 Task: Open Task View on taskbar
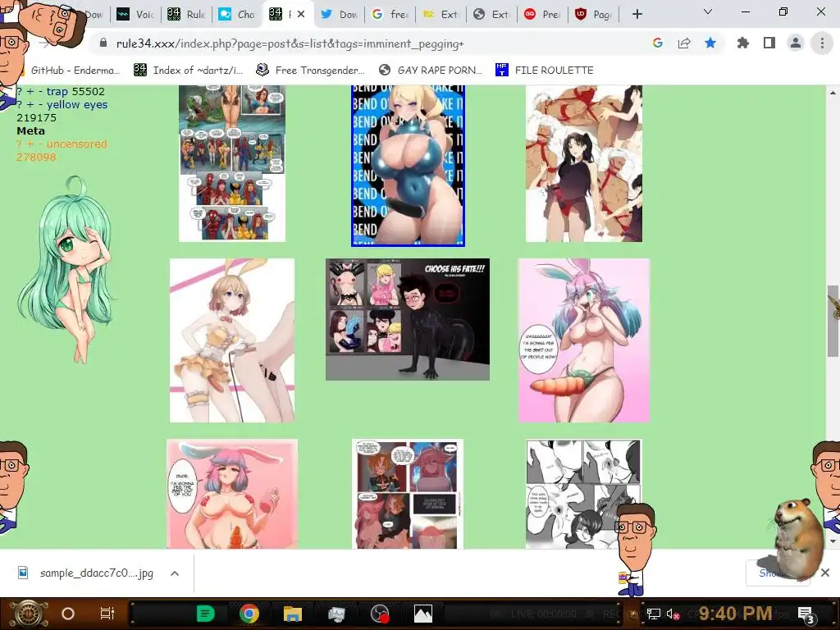pos(107,614)
